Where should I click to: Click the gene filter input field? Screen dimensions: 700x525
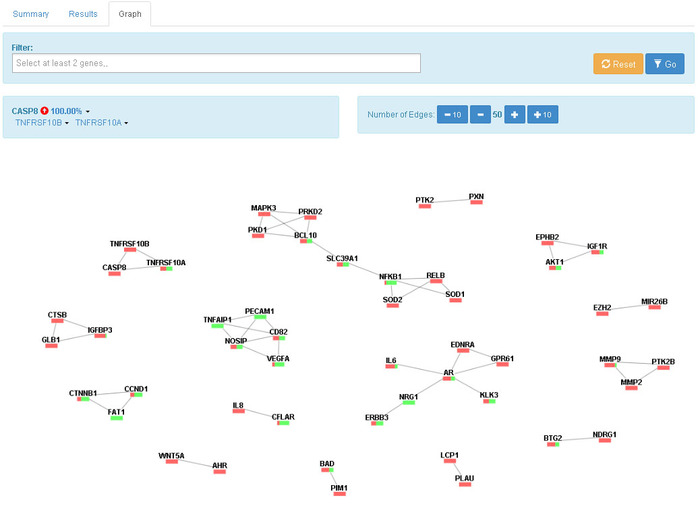click(x=216, y=63)
